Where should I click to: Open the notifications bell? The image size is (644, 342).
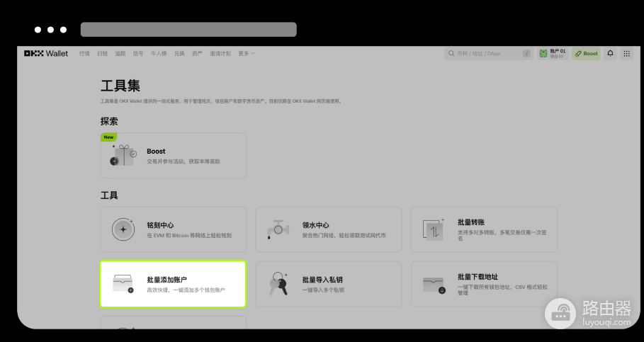pyautogui.click(x=610, y=53)
